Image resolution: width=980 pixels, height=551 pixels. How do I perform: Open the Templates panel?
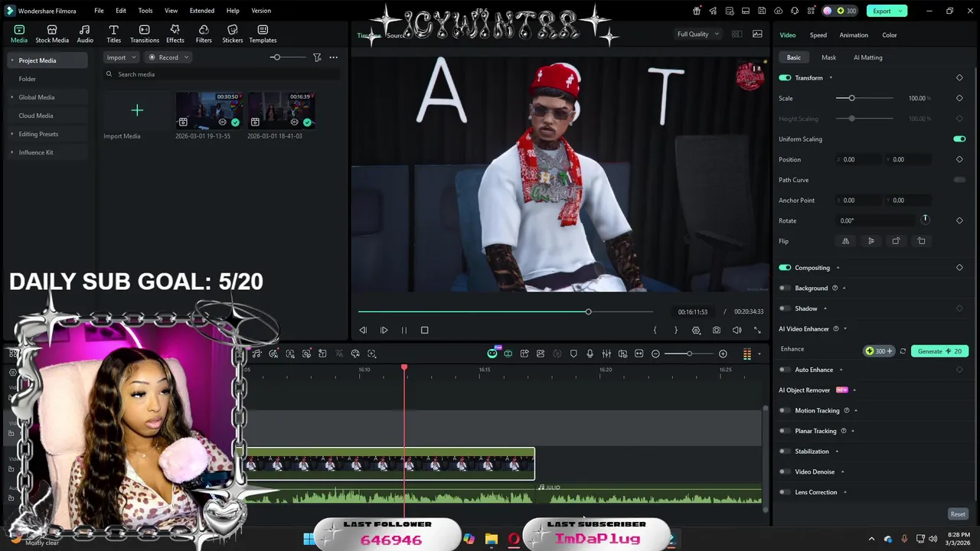263,34
